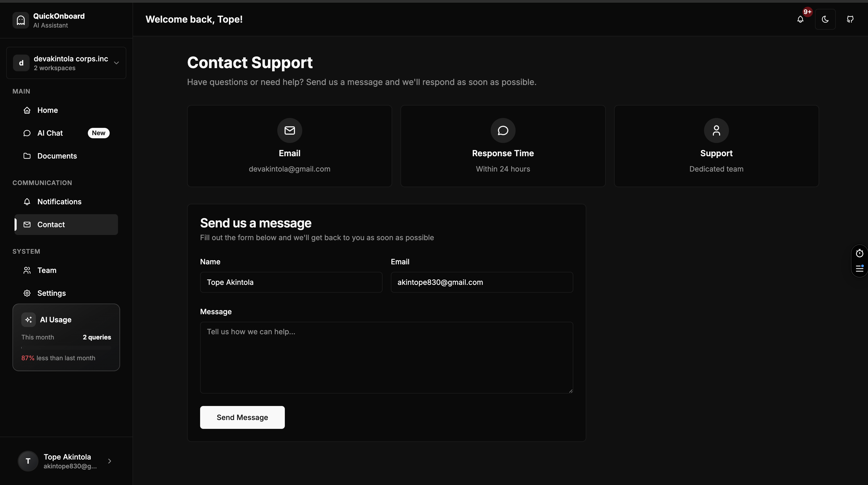868x485 pixels.
Task: Open AI Chat from the sidebar
Action: pyautogui.click(x=50, y=133)
